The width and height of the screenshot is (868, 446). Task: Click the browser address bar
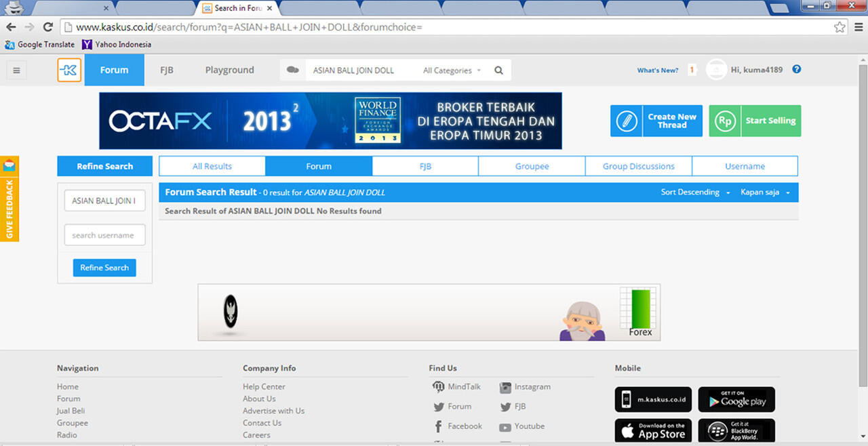click(446, 27)
